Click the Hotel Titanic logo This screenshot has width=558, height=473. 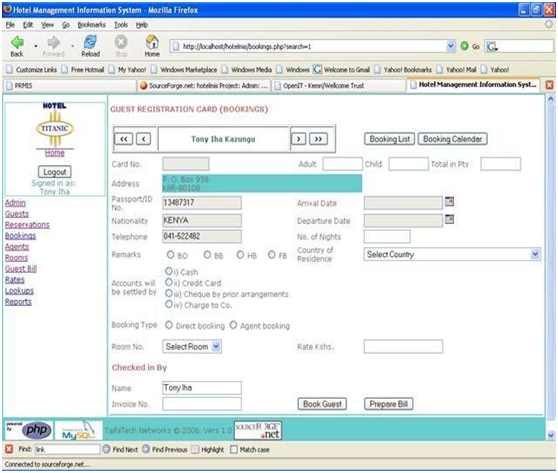point(54,125)
